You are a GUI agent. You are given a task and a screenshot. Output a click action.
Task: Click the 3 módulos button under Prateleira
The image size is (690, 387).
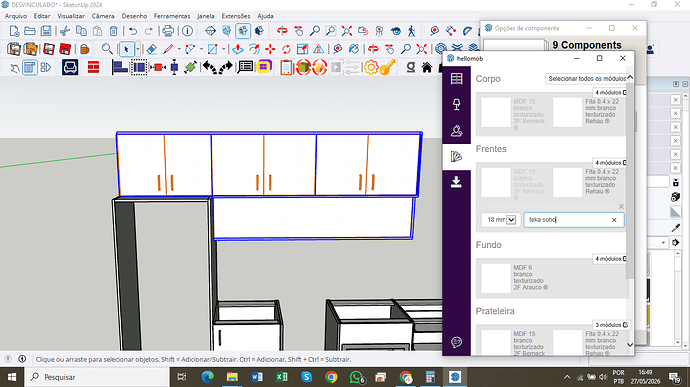[611, 324]
